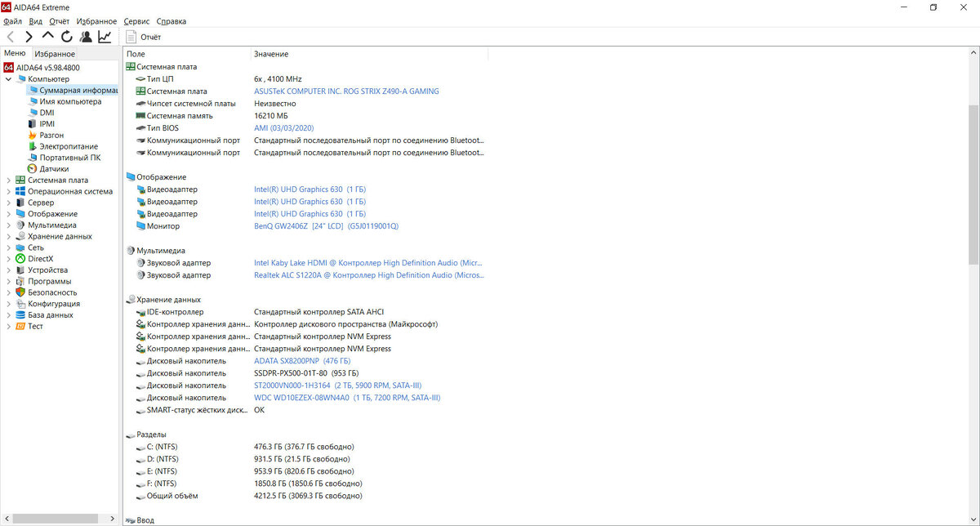Switch to the Избранное sidebar tab
Image resolution: width=980 pixels, height=526 pixels.
(55, 54)
